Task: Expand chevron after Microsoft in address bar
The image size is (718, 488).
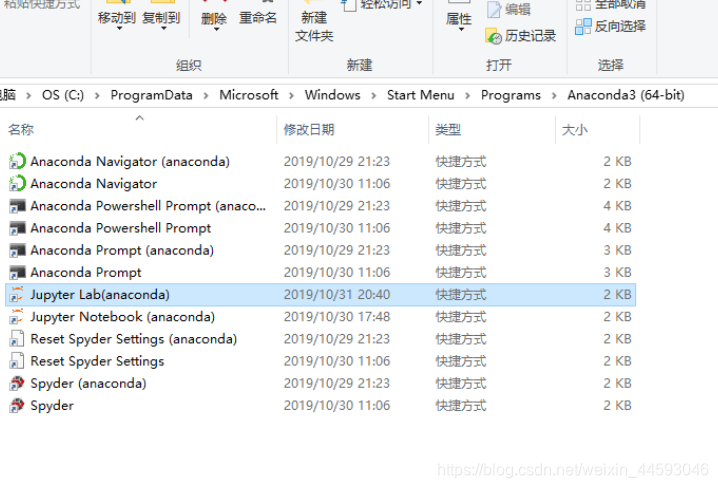Action: [291, 95]
